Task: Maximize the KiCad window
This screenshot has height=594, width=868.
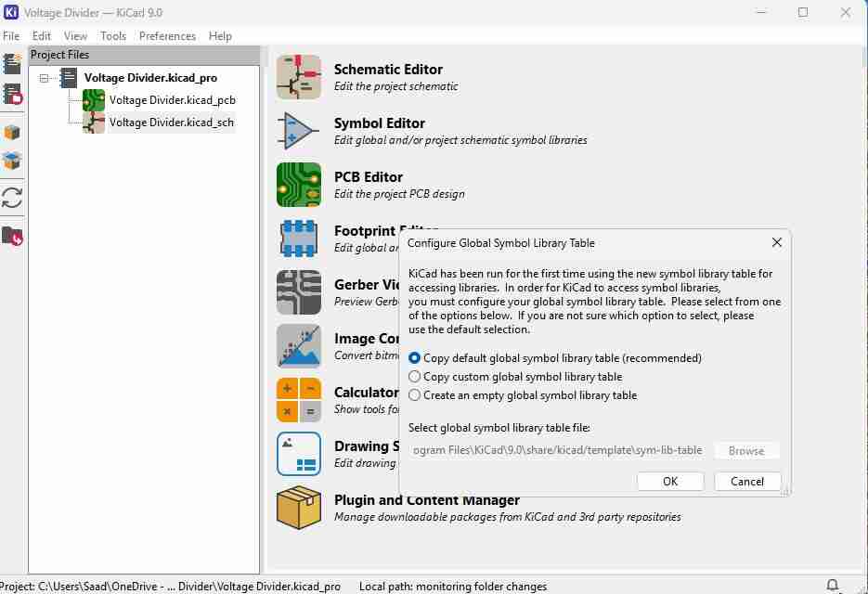Action: tap(803, 12)
